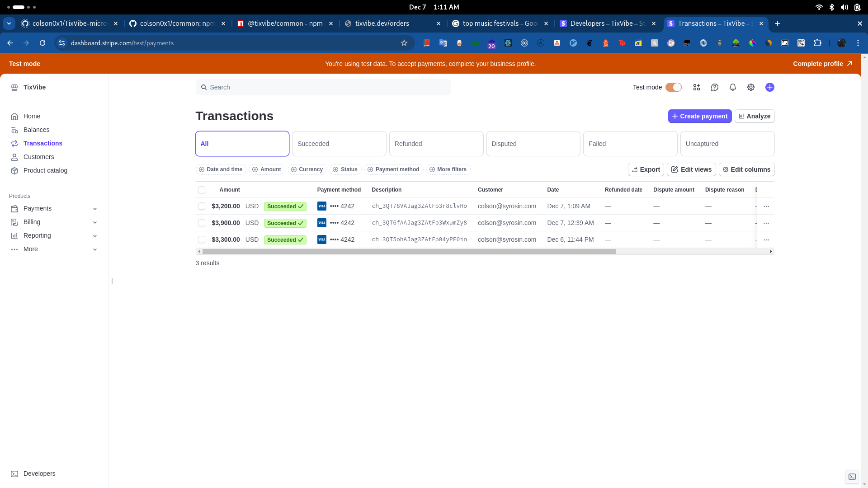Select the Refunded tab
The width and height of the screenshot is (868, 488).
tap(436, 144)
